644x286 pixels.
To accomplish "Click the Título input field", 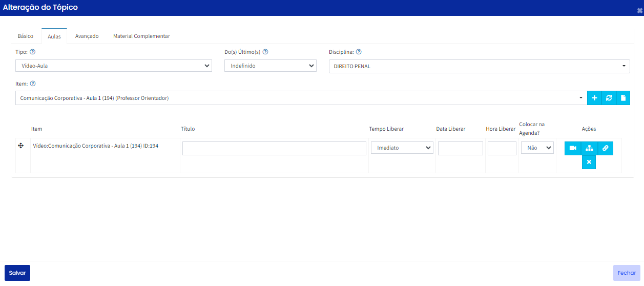I will 274,148.
